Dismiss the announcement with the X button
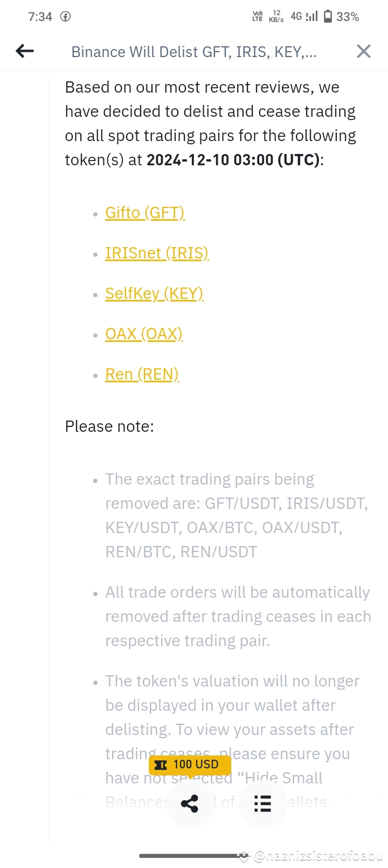 click(363, 51)
